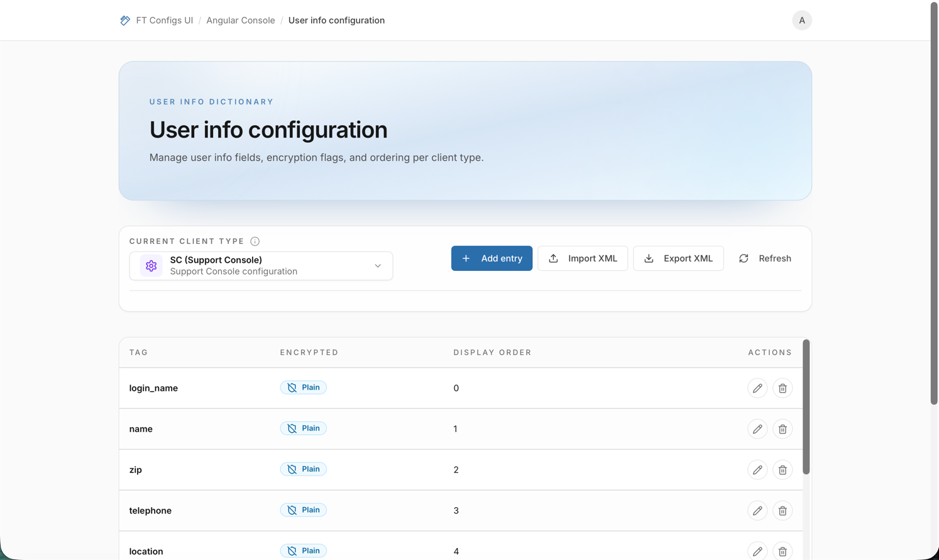This screenshot has width=939, height=560.
Task: Click the TAG column header
Action: [139, 353]
